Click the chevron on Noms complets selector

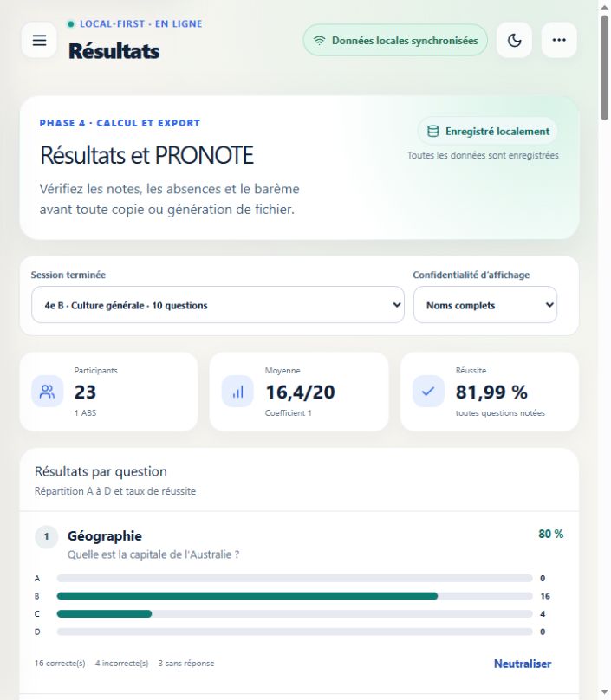549,305
